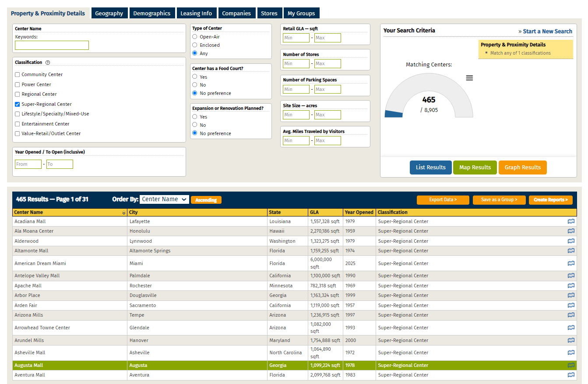
Task: Check the Entertainment Center box
Action: coord(18,124)
